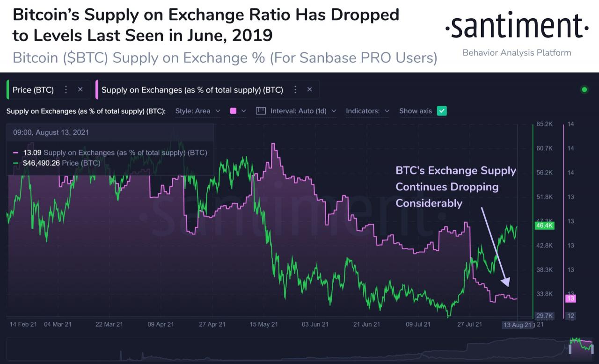599x364 pixels.
Task: Click the green live-update status dot
Action: click(584, 89)
